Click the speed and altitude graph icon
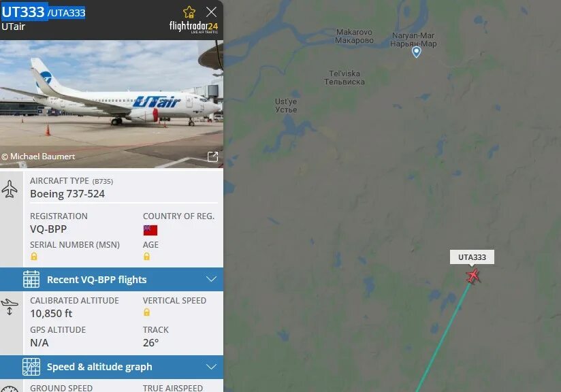Viewport: 561px width, 392px height. tap(31, 367)
